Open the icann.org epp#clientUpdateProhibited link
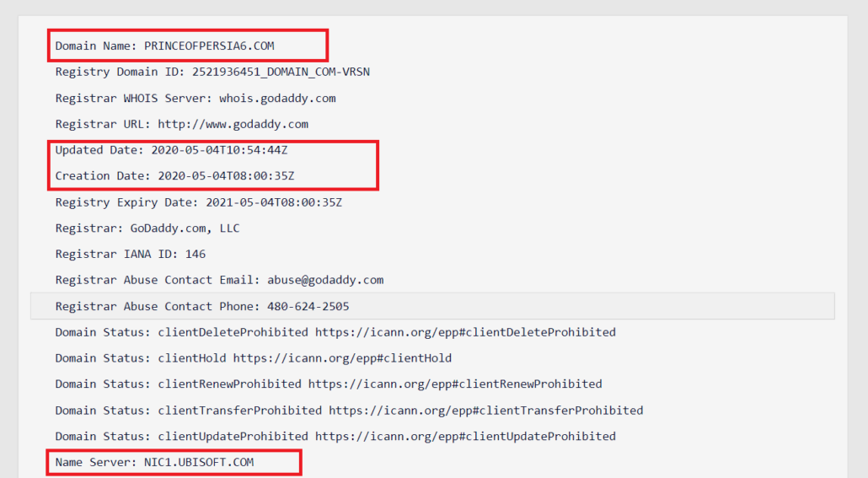Screen dimensions: 868x478 465,436
